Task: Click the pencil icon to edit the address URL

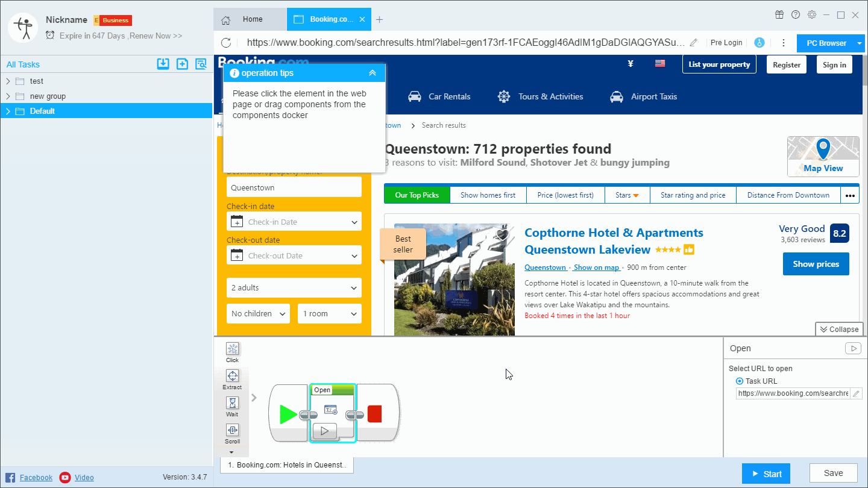Action: pyautogui.click(x=694, y=43)
